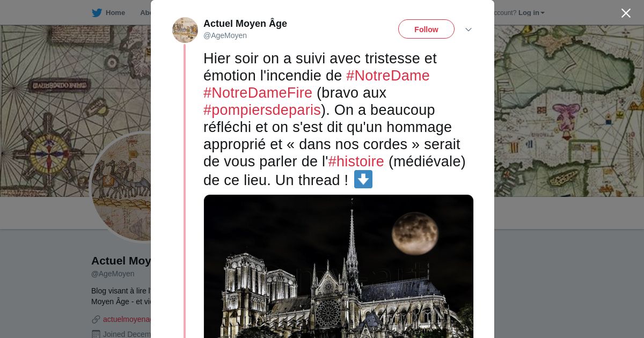This screenshot has width=644, height=338.
Task: Click the Actuel Moyen Âge display name
Action: (245, 24)
